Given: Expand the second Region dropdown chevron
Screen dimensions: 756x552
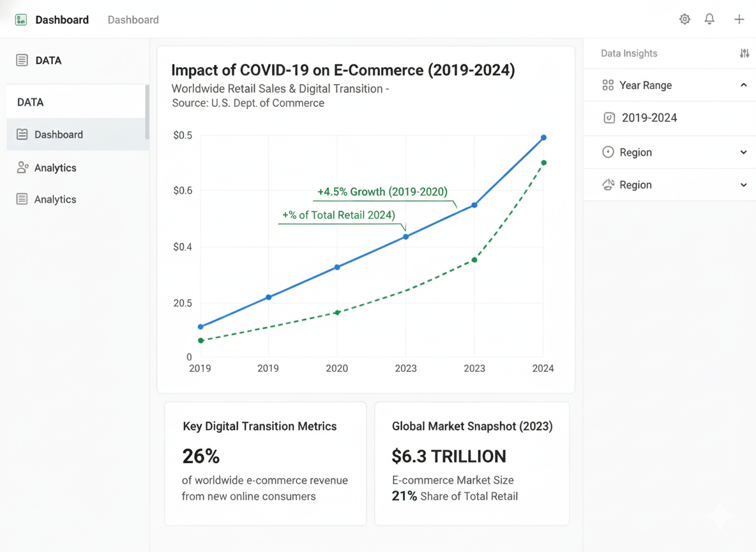Looking at the screenshot, I should [743, 185].
